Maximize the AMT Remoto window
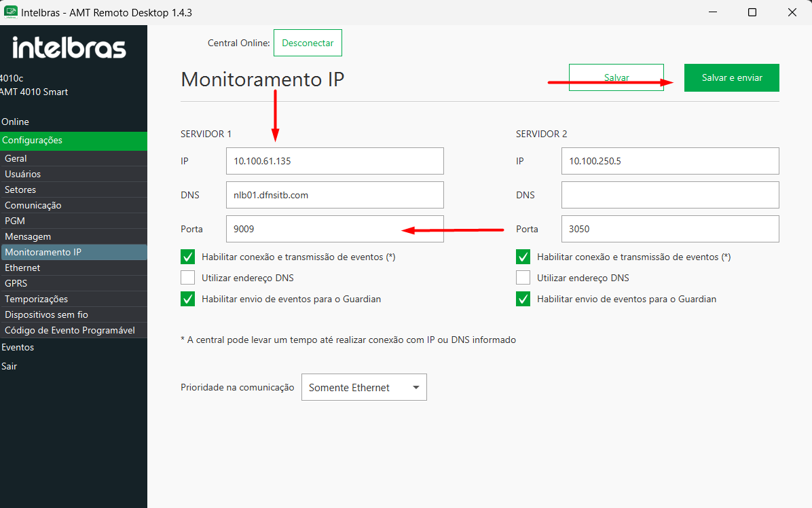812x508 pixels. 752,12
